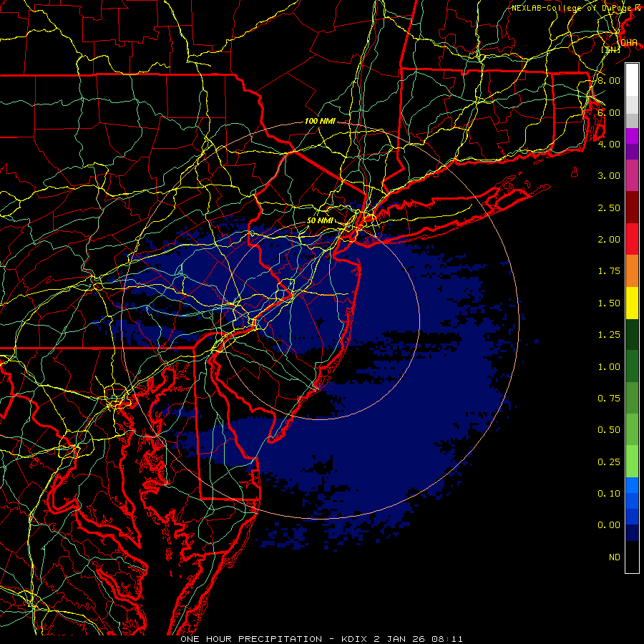Click the orange legend color swatch
644x644 pixels.
pos(632,271)
